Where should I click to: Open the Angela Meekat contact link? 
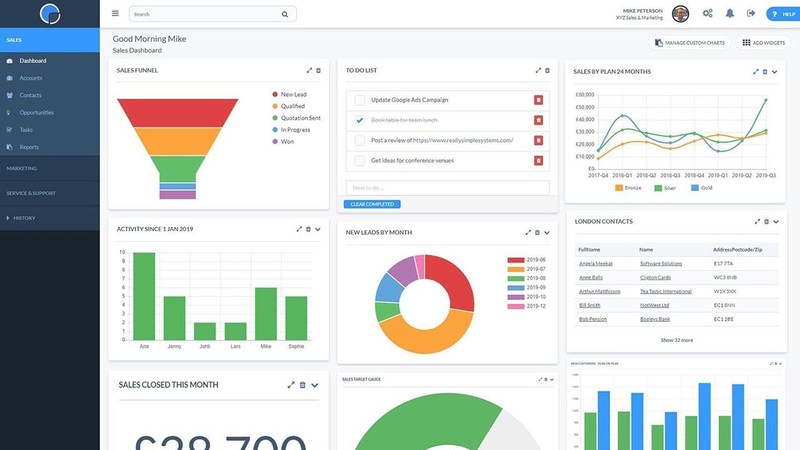(596, 264)
